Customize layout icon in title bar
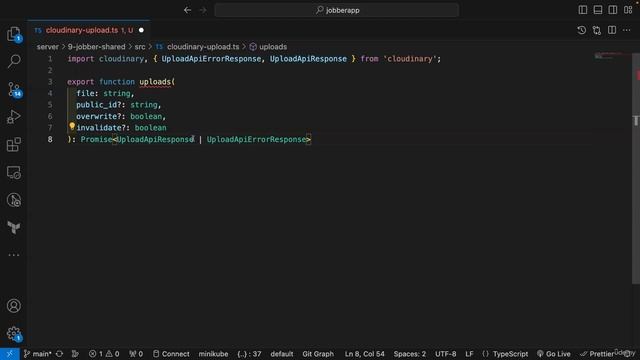The height and width of the screenshot is (360, 640). pyautogui.click(x=628, y=10)
